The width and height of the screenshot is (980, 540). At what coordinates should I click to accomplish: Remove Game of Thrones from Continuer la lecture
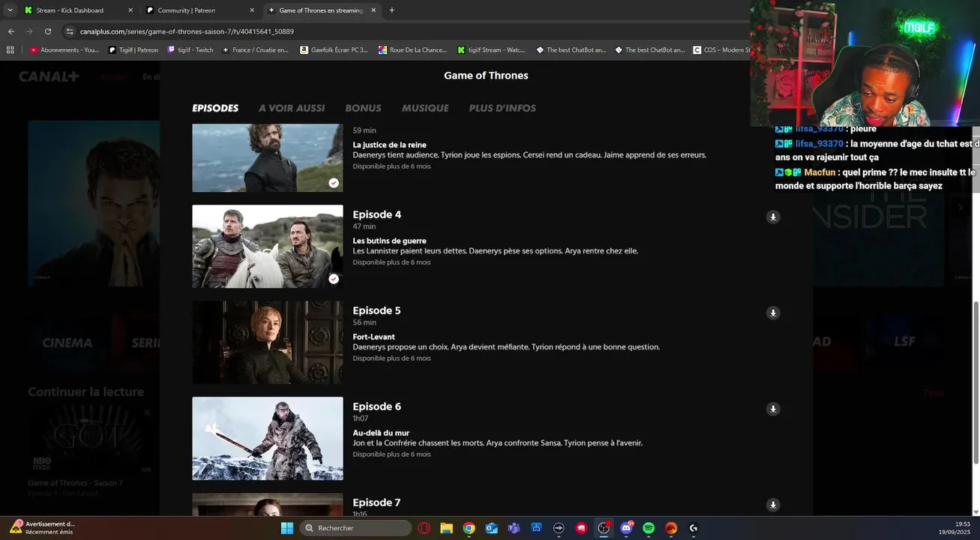coord(147,412)
